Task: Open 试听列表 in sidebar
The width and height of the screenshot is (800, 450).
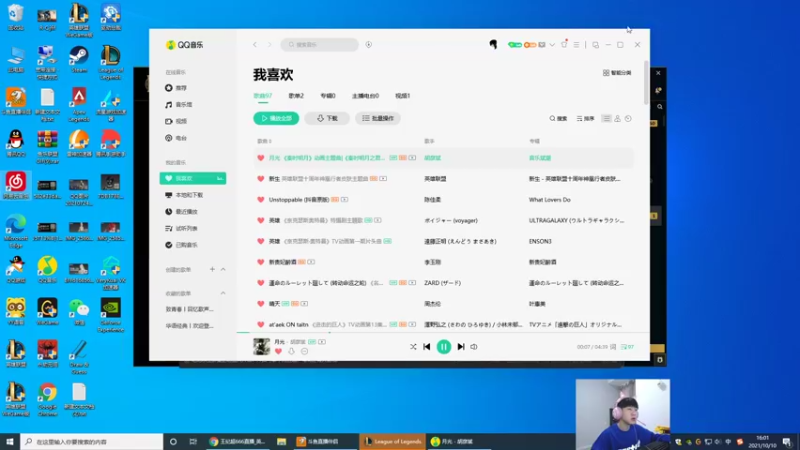Action: click(182, 229)
